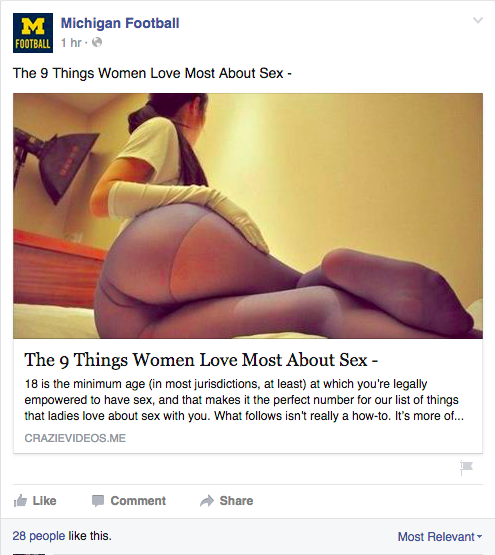Click the thumbs-up Like icon
This screenshot has height=555, width=495.
(x=20, y=501)
